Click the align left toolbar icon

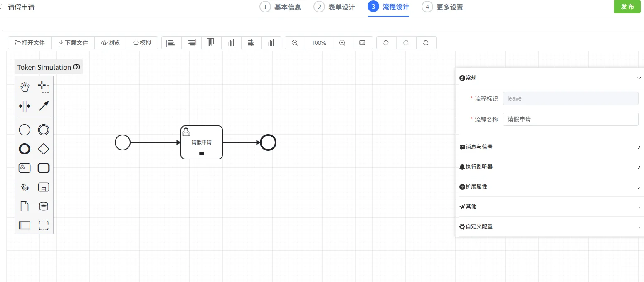171,42
